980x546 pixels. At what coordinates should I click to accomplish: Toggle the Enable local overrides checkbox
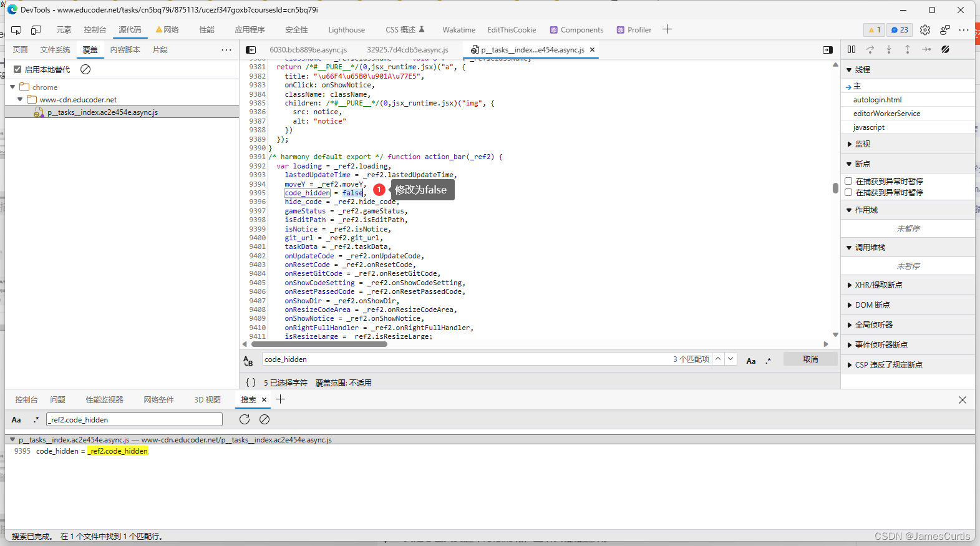click(x=17, y=69)
